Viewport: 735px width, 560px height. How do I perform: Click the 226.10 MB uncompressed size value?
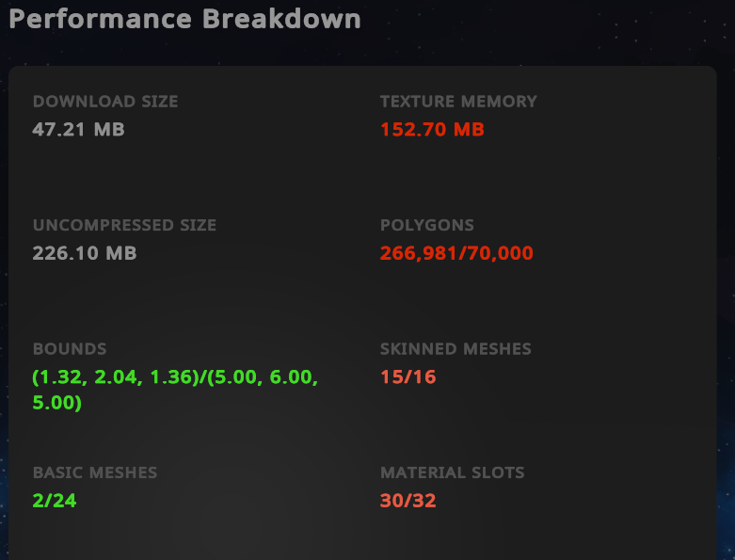[85, 253]
